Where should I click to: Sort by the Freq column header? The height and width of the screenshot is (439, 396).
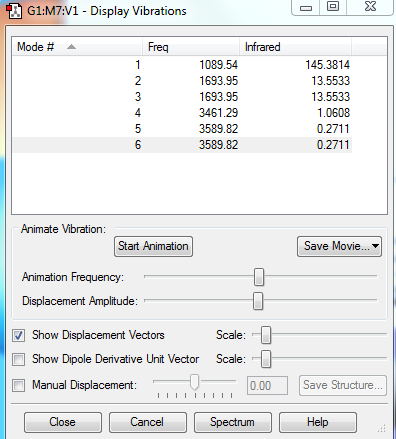[x=191, y=47]
